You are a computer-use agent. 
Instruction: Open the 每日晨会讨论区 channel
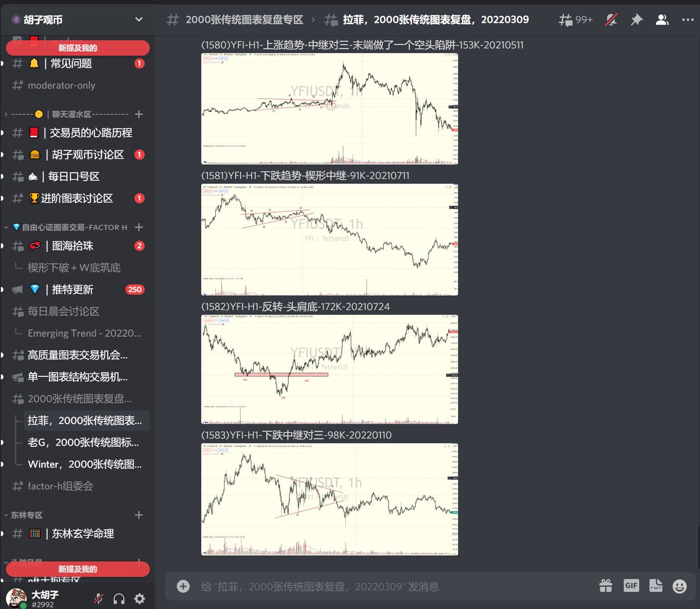point(78,311)
